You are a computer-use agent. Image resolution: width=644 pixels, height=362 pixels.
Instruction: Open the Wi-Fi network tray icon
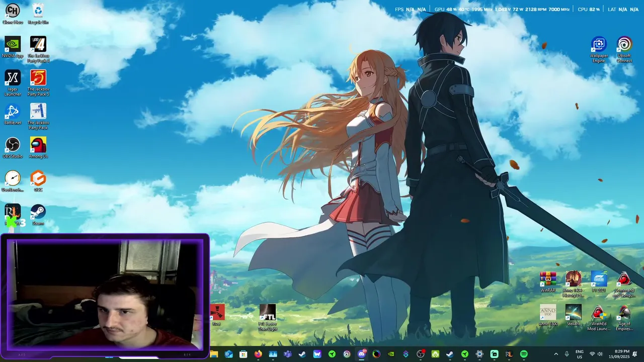click(x=592, y=354)
